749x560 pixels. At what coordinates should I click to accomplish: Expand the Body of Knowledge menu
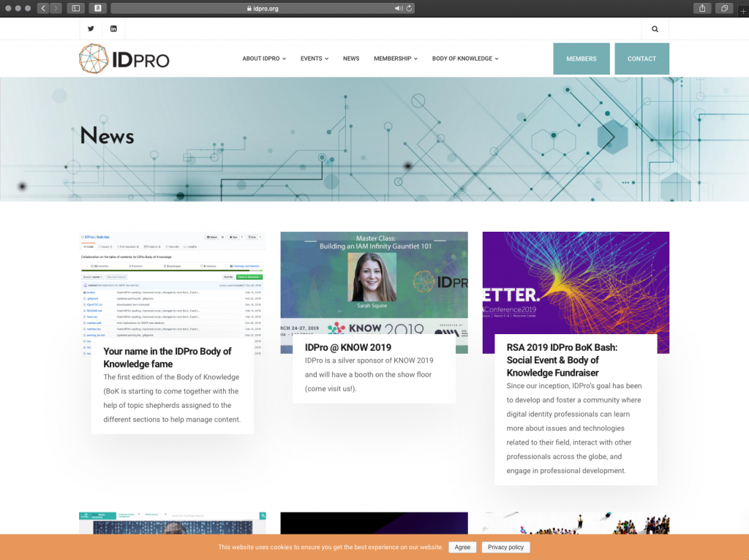point(465,58)
